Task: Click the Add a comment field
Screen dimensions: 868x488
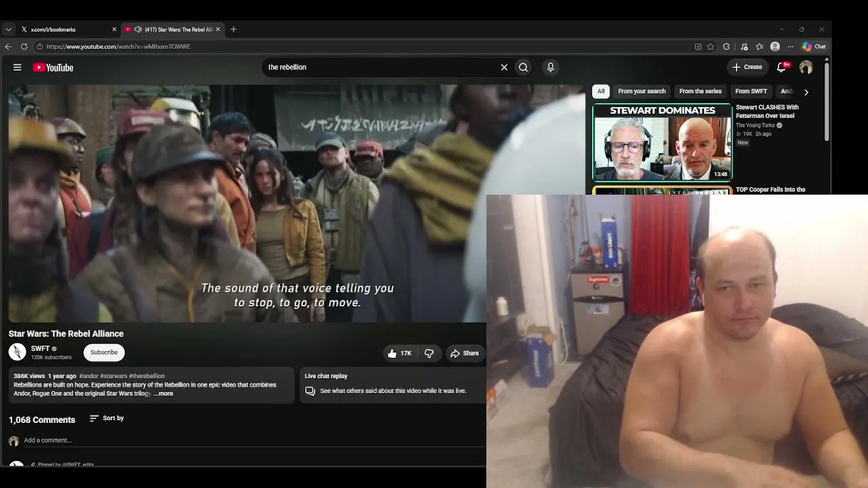Action: pos(254,441)
